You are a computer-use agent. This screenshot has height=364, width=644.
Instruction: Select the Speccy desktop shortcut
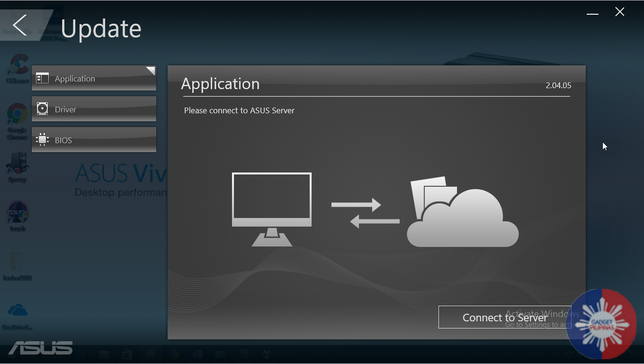pyautogui.click(x=18, y=167)
